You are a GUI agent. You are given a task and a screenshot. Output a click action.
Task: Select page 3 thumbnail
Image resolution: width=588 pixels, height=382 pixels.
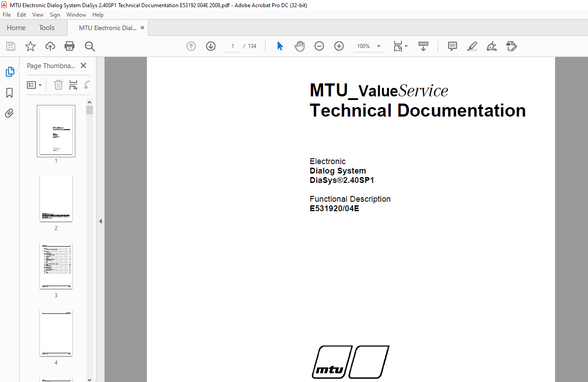[x=56, y=265]
